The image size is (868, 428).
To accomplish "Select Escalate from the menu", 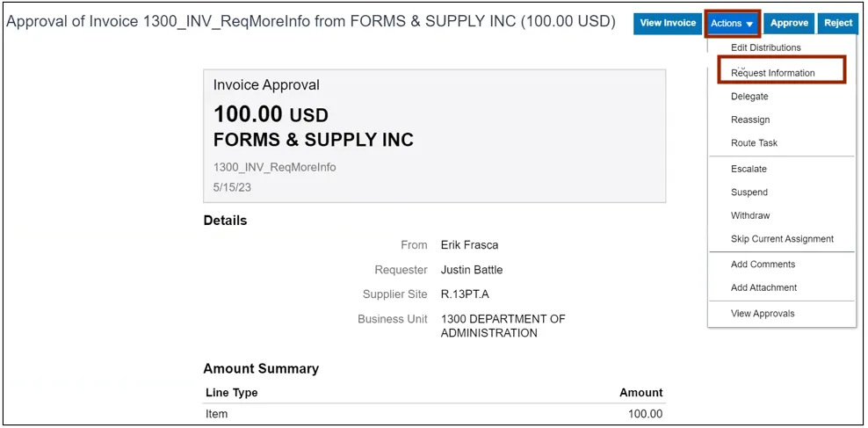I will click(x=749, y=169).
